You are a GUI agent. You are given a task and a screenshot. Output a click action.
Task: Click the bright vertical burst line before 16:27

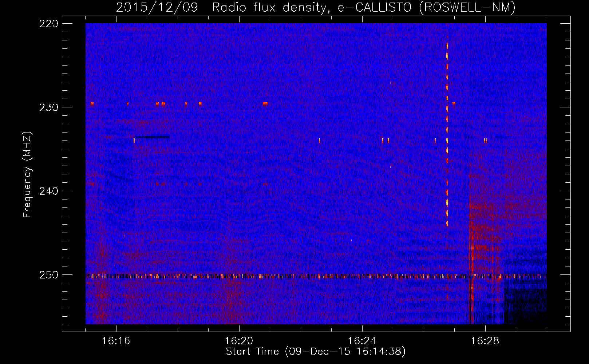pyautogui.click(x=447, y=134)
